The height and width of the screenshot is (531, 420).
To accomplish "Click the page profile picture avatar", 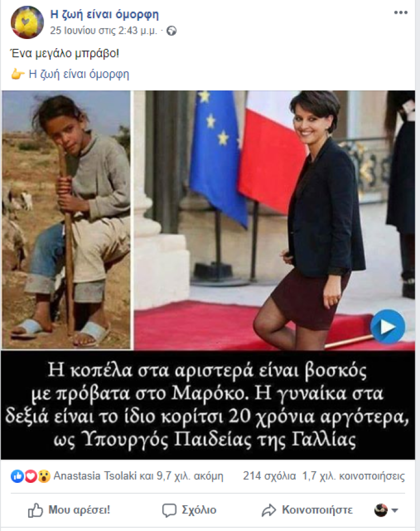I will tap(27, 22).
